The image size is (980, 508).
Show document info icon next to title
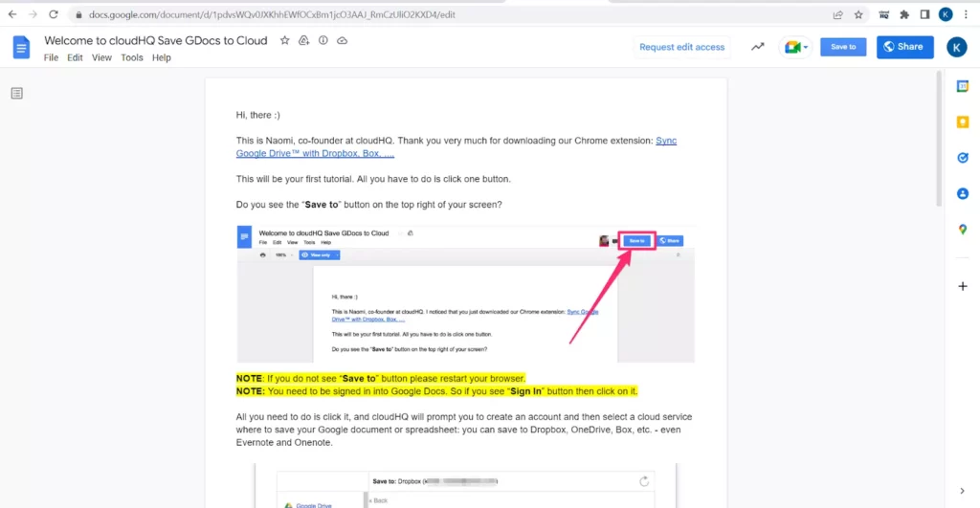323,40
